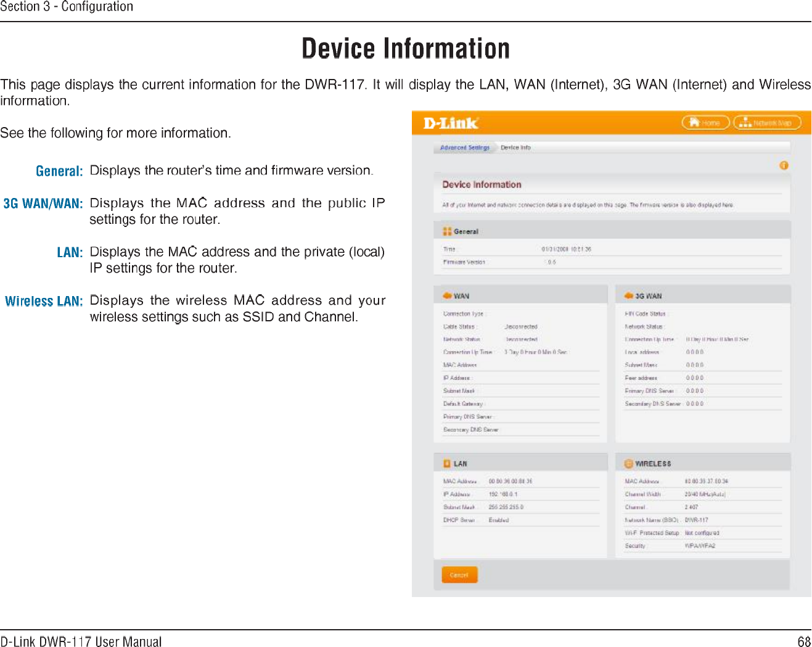The width and height of the screenshot is (812, 647).
Task: Click the 'D-Link DWR-117 User Manual' footer
Action: click(81, 641)
